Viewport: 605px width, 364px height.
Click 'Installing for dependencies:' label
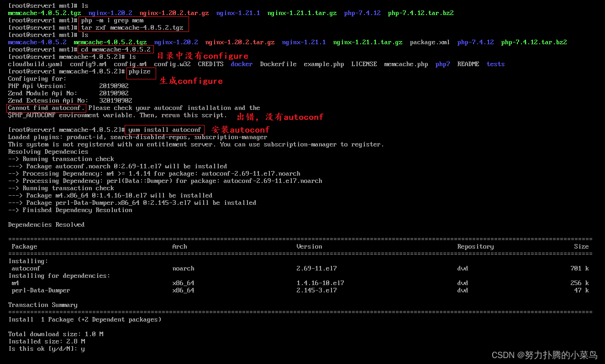(x=59, y=276)
